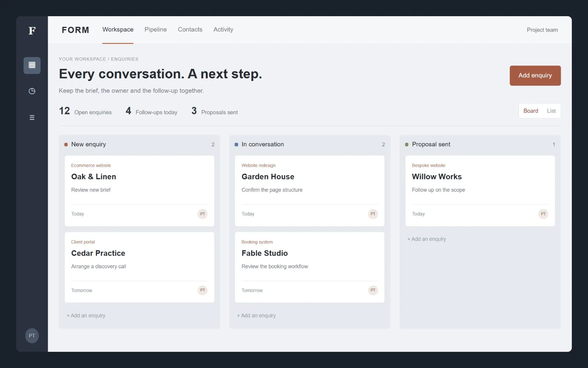Add an enquiry under Proposal sent column

pyautogui.click(x=427, y=239)
